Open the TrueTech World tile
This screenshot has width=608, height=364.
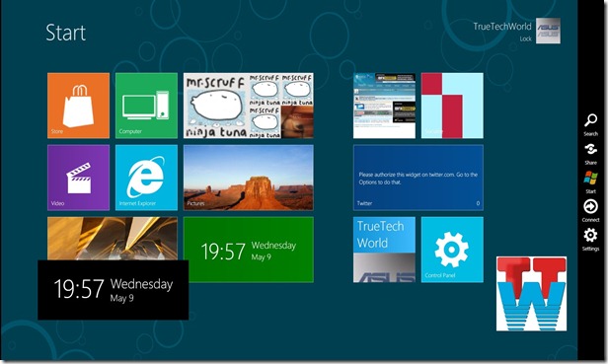(x=384, y=250)
